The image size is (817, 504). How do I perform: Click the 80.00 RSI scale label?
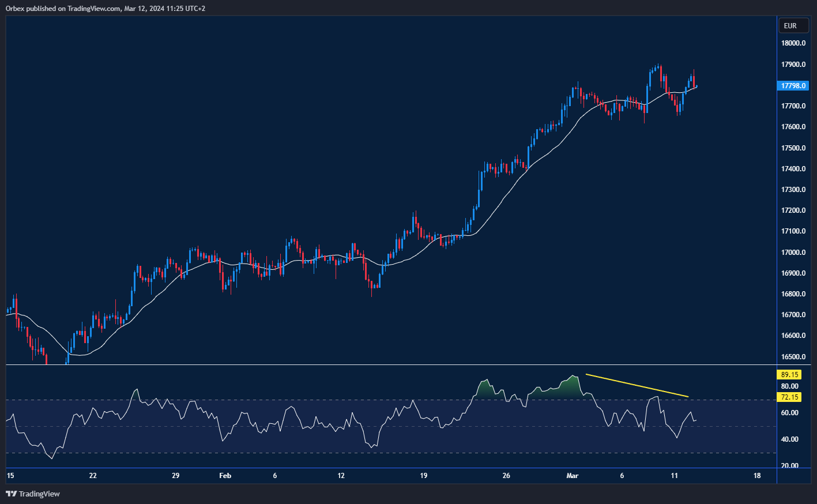click(789, 386)
